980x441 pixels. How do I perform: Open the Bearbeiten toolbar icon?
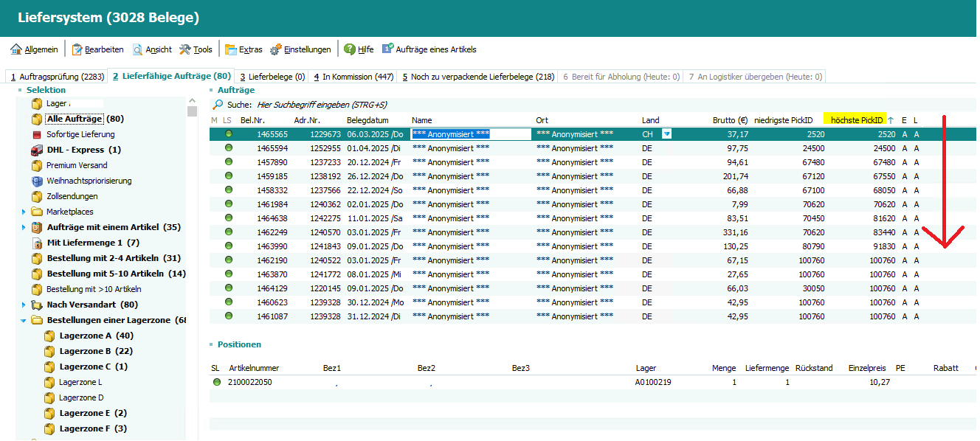tap(77, 49)
